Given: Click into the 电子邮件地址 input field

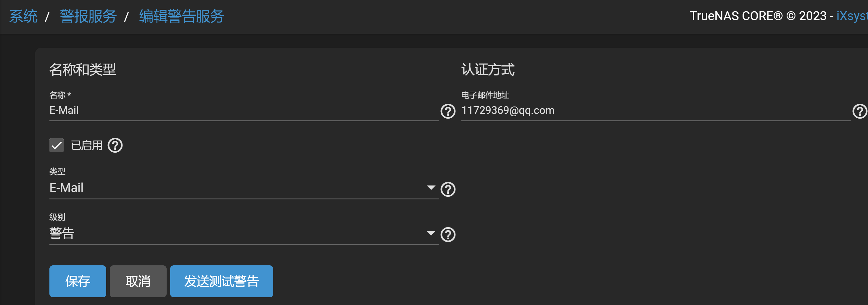Looking at the screenshot, I should [654, 110].
